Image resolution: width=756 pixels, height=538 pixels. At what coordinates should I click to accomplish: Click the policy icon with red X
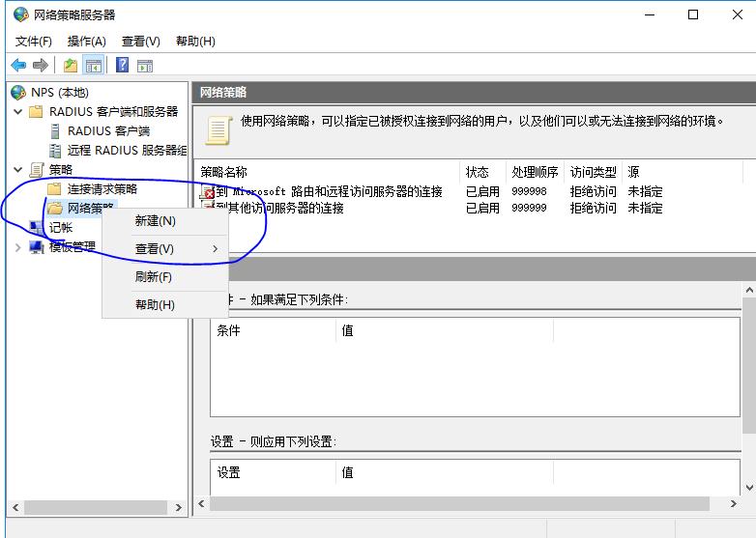(x=208, y=192)
